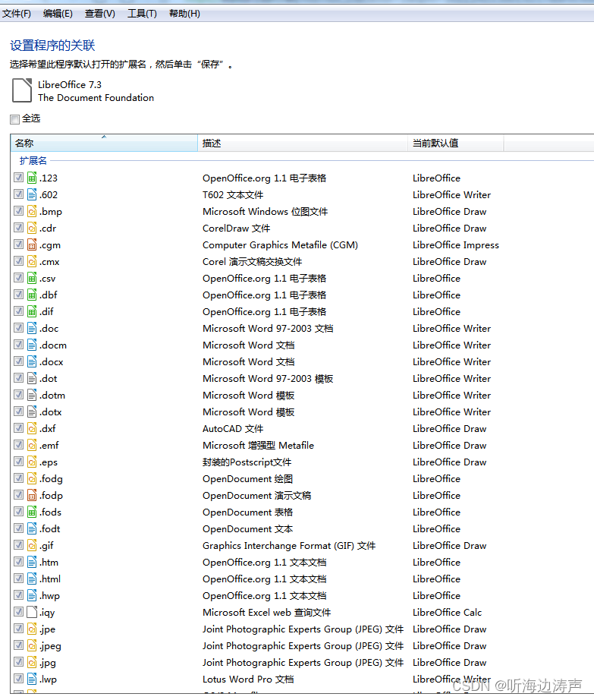
Task: Select the .hwp extension name
Action: pos(49,595)
